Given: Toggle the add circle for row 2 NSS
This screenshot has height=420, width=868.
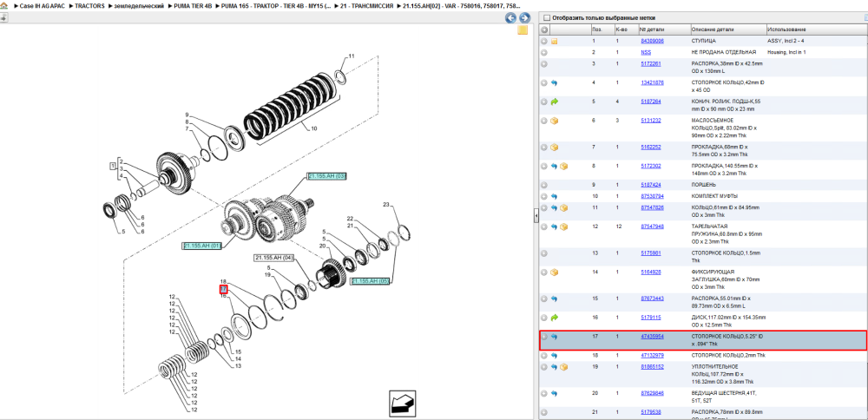Looking at the screenshot, I should click(x=544, y=53).
